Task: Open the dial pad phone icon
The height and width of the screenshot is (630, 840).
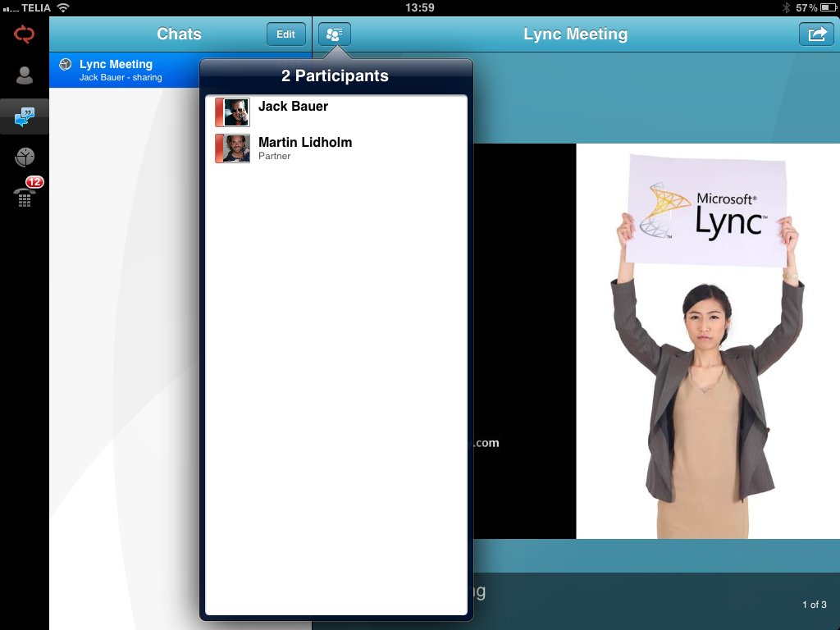Action: click(25, 197)
